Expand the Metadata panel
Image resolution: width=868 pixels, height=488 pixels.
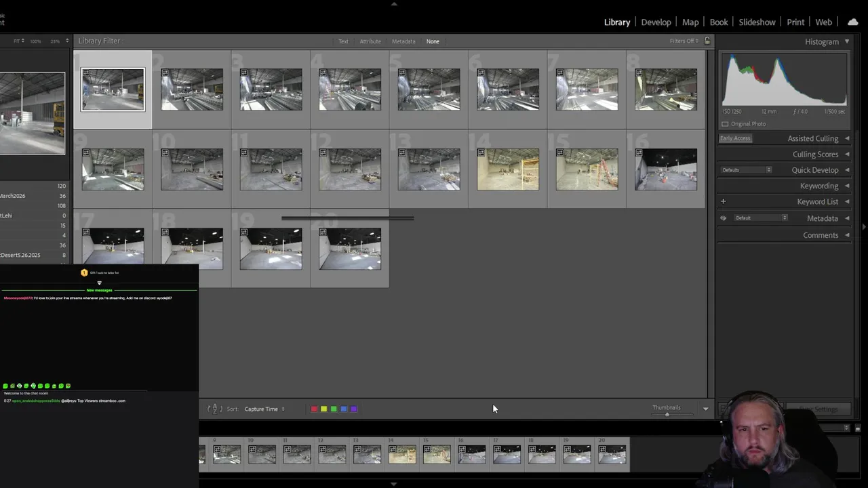click(847, 218)
